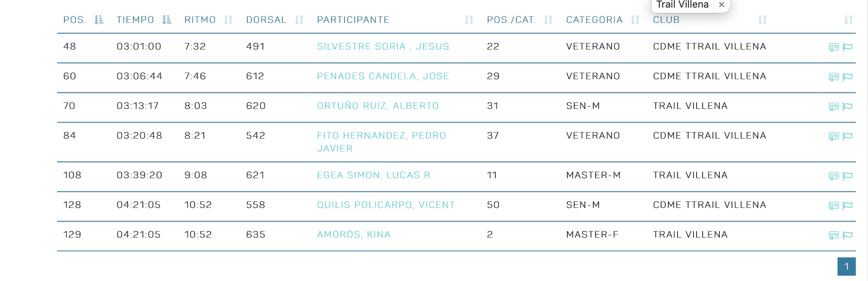
Task: Open the certificate icon for Silvestre Soria
Action: pyautogui.click(x=833, y=47)
